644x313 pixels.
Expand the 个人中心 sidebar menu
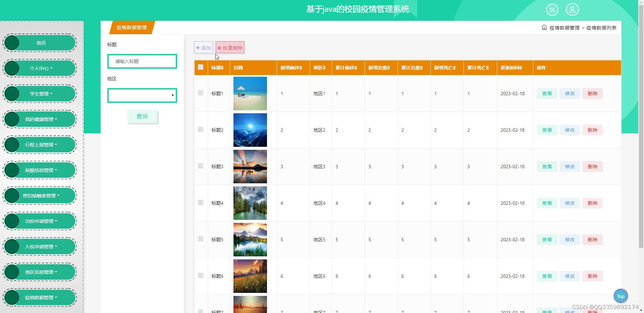[x=40, y=68]
